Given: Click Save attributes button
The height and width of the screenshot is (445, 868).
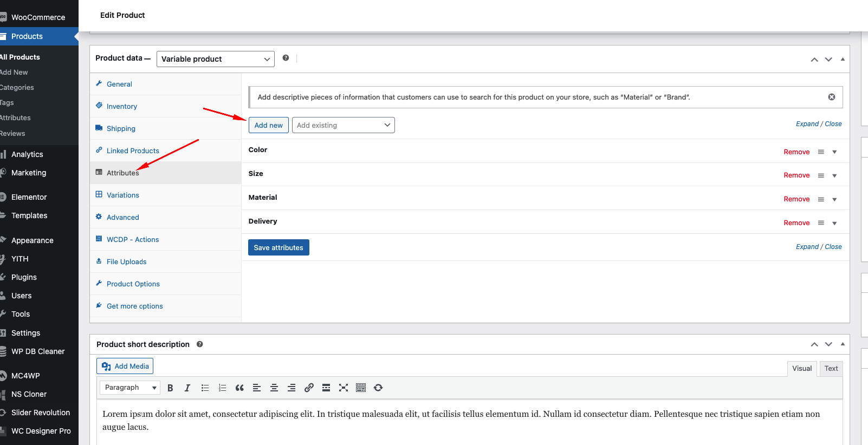Looking at the screenshot, I should (278, 247).
